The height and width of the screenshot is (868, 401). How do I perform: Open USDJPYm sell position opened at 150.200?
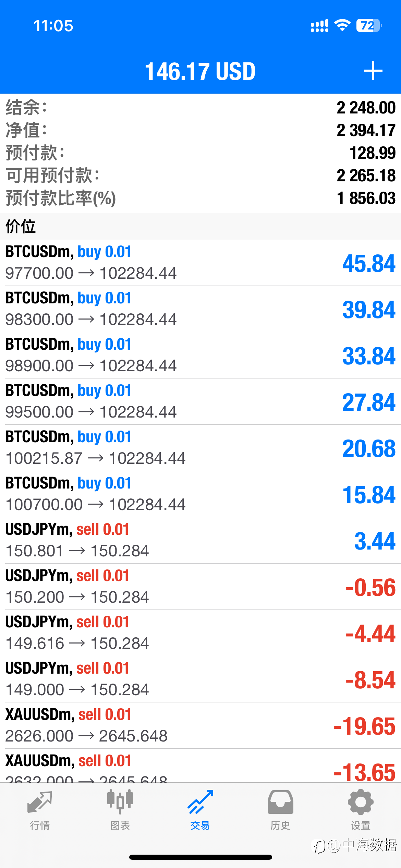point(200,587)
